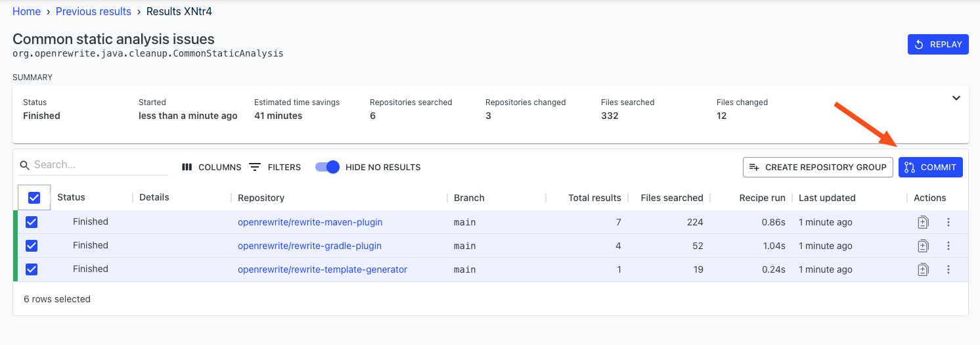Screen dimensions: 980x345
Task: Click the Commit button
Action: click(x=931, y=167)
